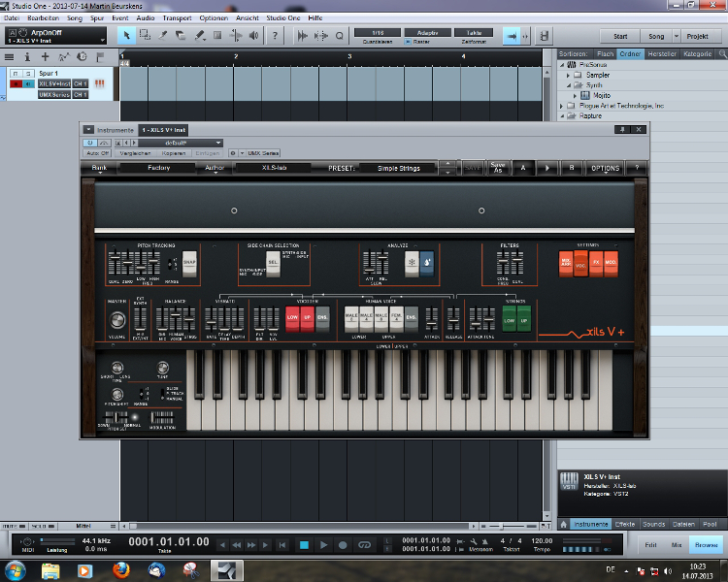Viewport: 728px width, 582px height.
Task: Pin the instrument plugin window
Action: [622, 129]
